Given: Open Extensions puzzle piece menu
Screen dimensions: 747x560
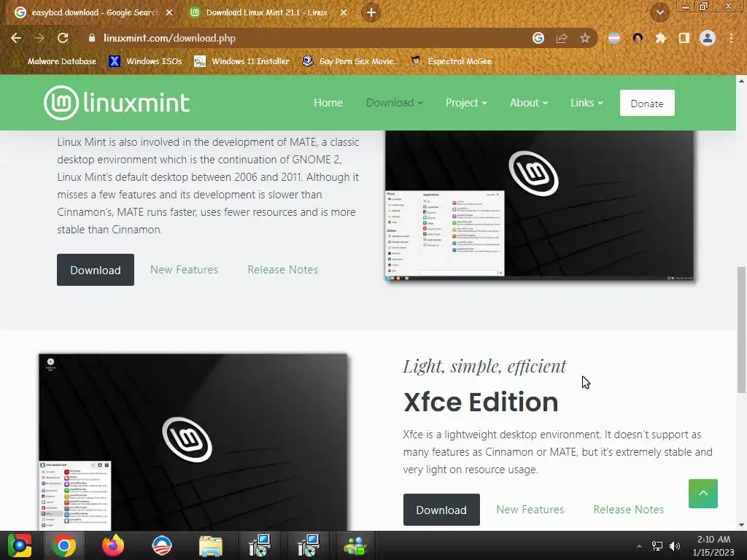Looking at the screenshot, I should (x=661, y=38).
